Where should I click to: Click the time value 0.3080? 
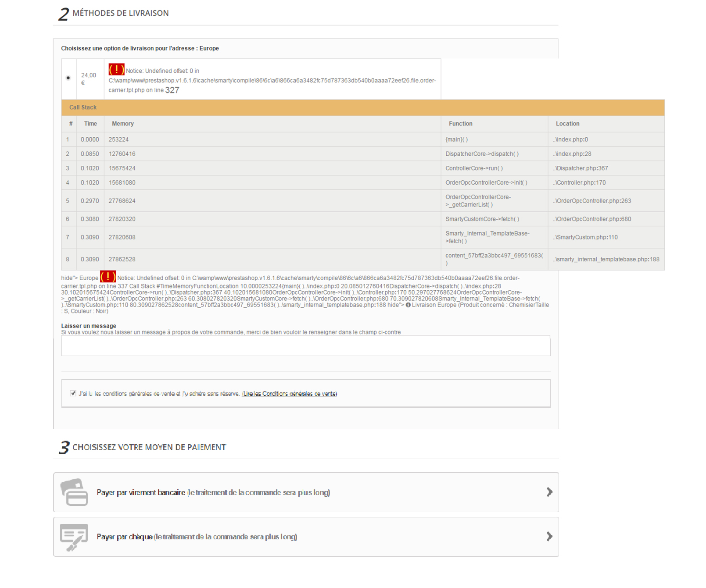[90, 219]
